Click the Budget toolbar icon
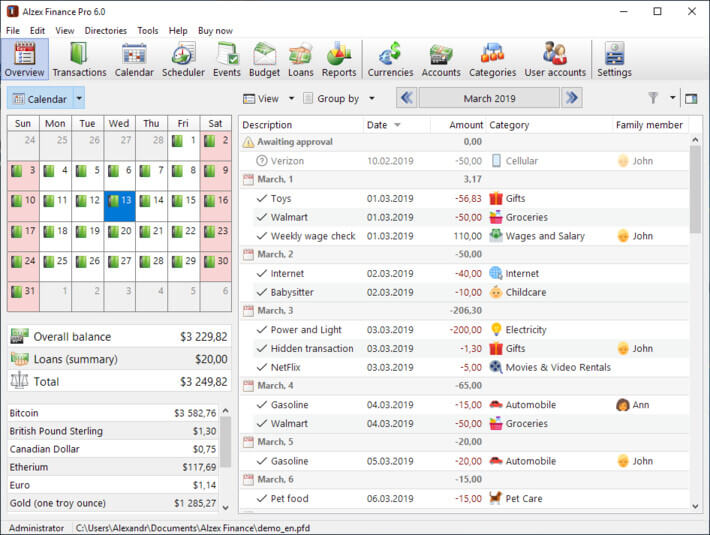 click(x=264, y=60)
